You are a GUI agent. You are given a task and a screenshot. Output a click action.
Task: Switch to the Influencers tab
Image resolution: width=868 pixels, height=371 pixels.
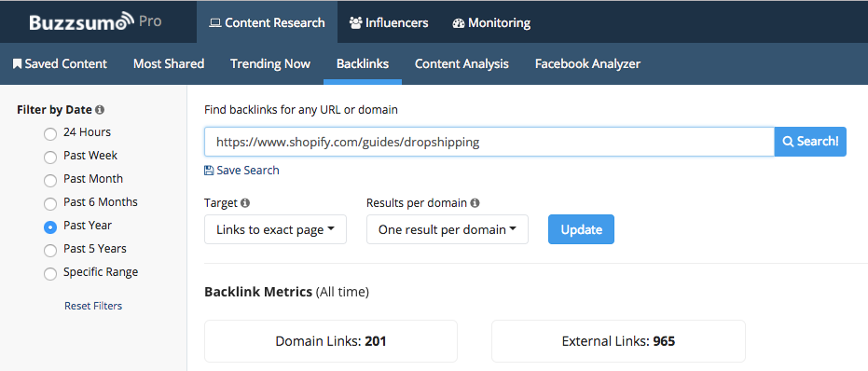389,22
